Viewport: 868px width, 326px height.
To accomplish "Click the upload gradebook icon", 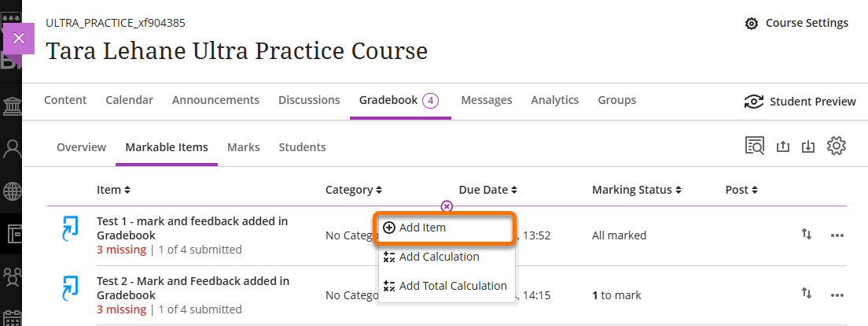I will 782,146.
